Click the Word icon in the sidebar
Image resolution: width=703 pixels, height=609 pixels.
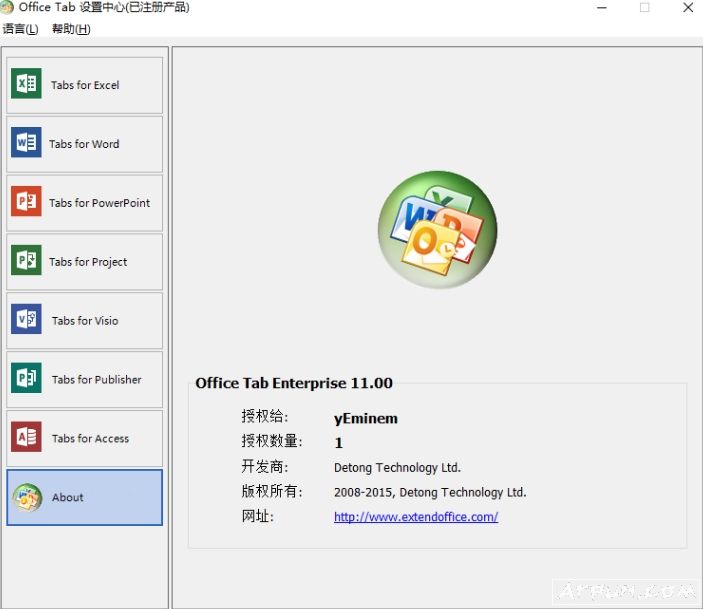pyautogui.click(x=26, y=142)
